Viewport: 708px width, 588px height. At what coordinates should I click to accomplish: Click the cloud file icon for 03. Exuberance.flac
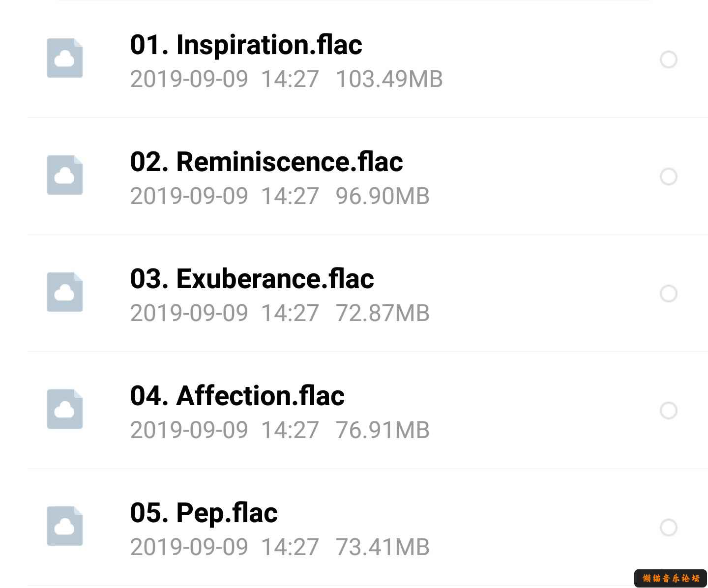pyautogui.click(x=65, y=292)
